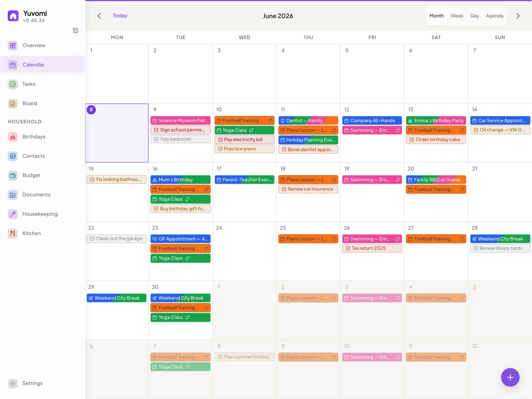Click recurring icon on June 12 Swimming event
The height and width of the screenshot is (399, 532).
point(398,130)
